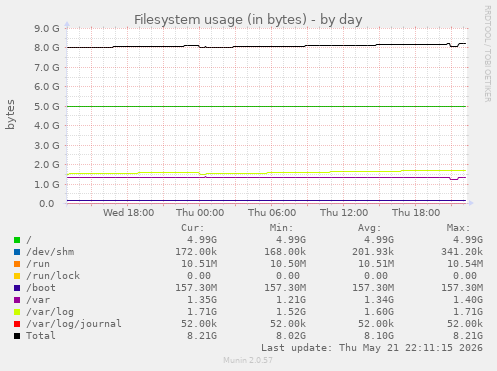The width and height of the screenshot is (497, 371).
Task: Click the /var/log min value 1.52G
Action: pyautogui.click(x=291, y=312)
